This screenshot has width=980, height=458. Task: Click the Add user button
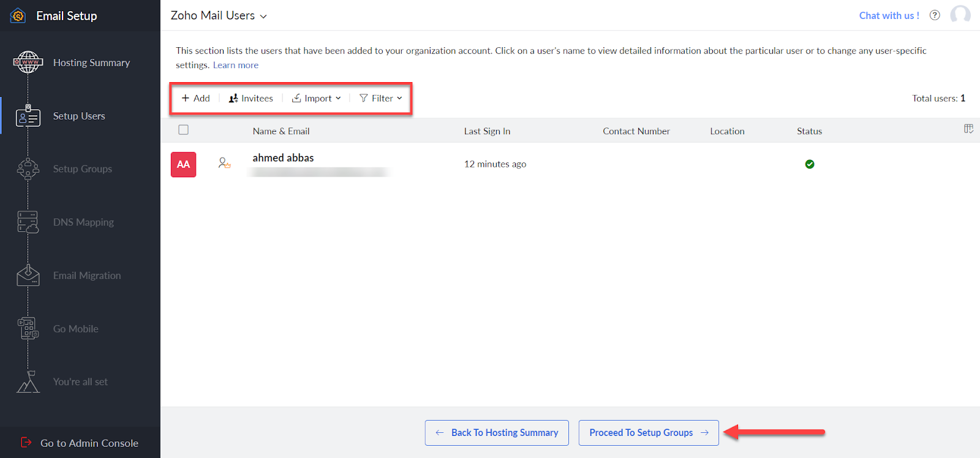(196, 98)
